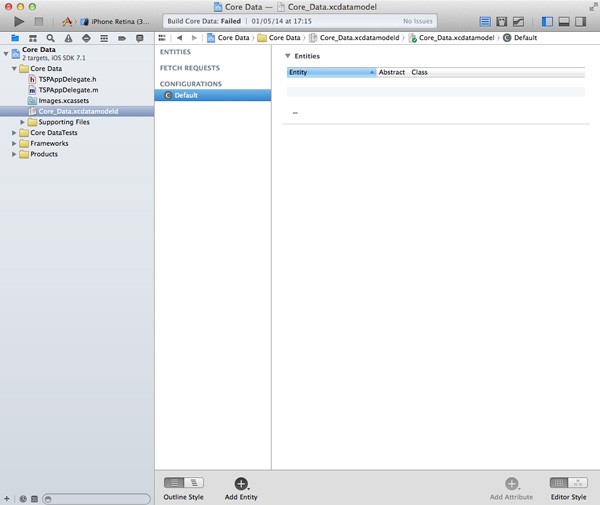Click the Abstract column header

(392, 72)
